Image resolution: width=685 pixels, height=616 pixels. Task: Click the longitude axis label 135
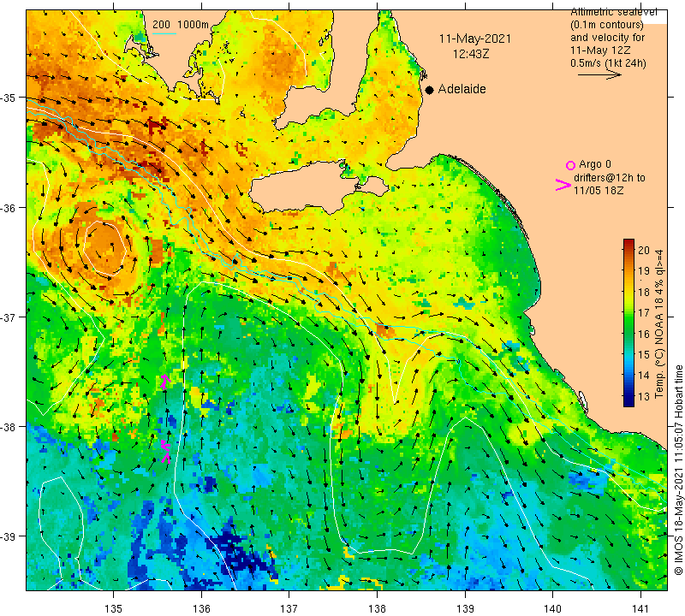(114, 608)
